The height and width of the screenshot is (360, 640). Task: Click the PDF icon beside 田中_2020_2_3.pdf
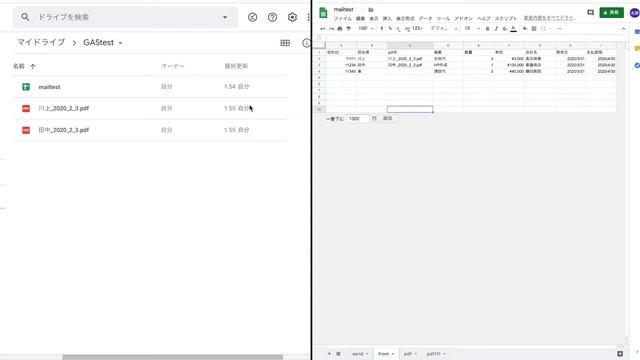click(26, 130)
